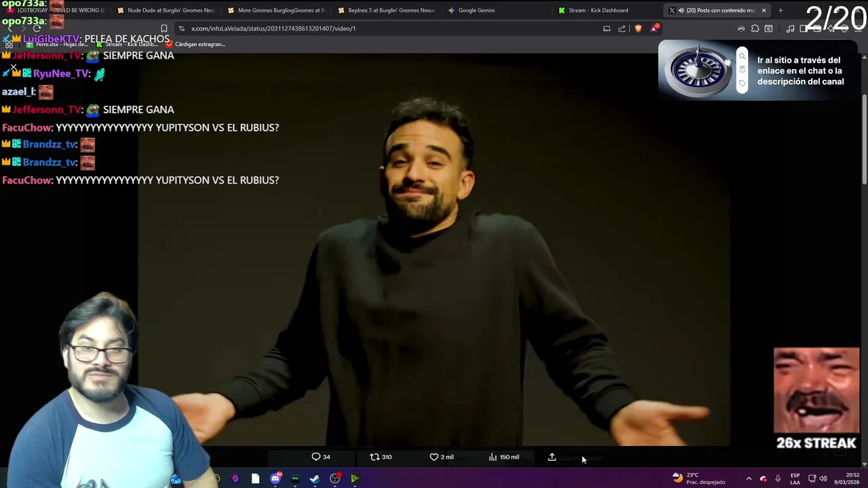Open the volume icon in system tray

click(823, 479)
